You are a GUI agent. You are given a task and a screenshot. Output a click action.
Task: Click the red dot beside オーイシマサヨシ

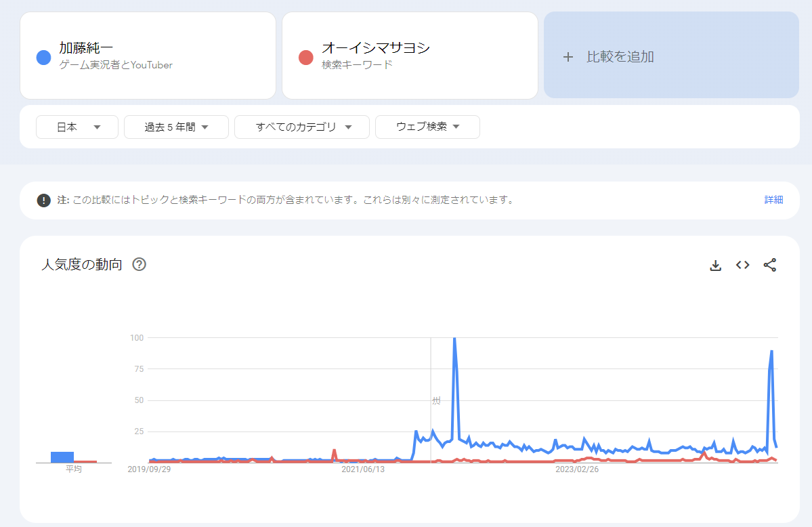point(306,58)
